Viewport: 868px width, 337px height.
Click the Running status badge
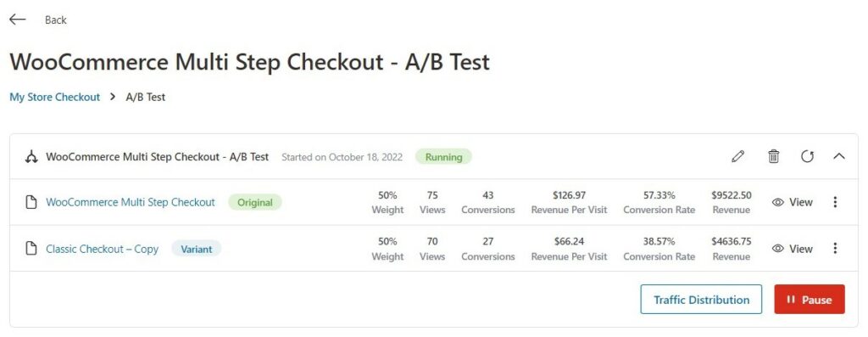(x=443, y=157)
